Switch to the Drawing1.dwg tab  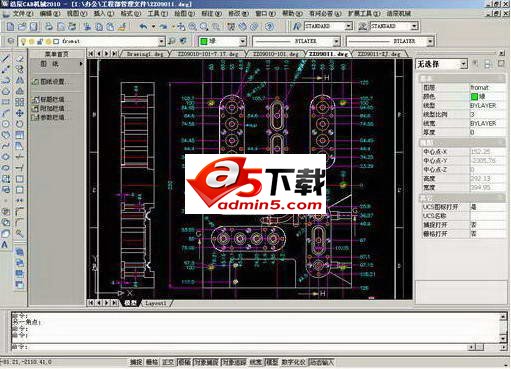coord(145,54)
